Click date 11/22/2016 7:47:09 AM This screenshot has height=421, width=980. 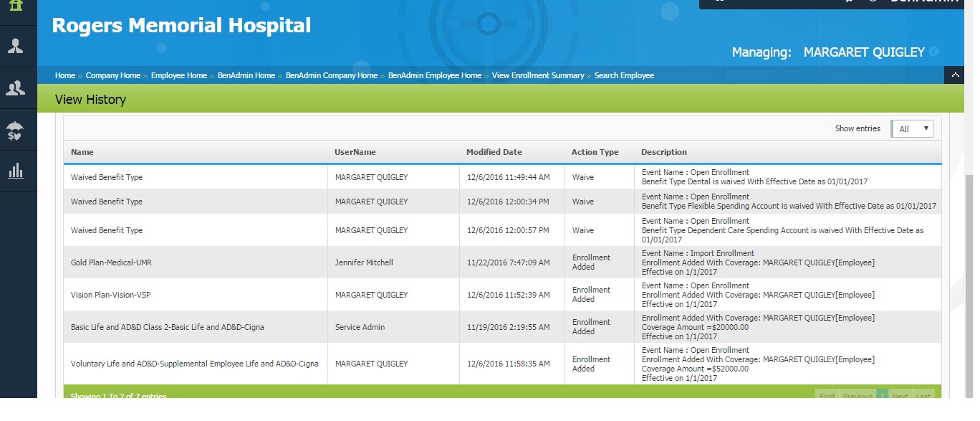click(509, 262)
